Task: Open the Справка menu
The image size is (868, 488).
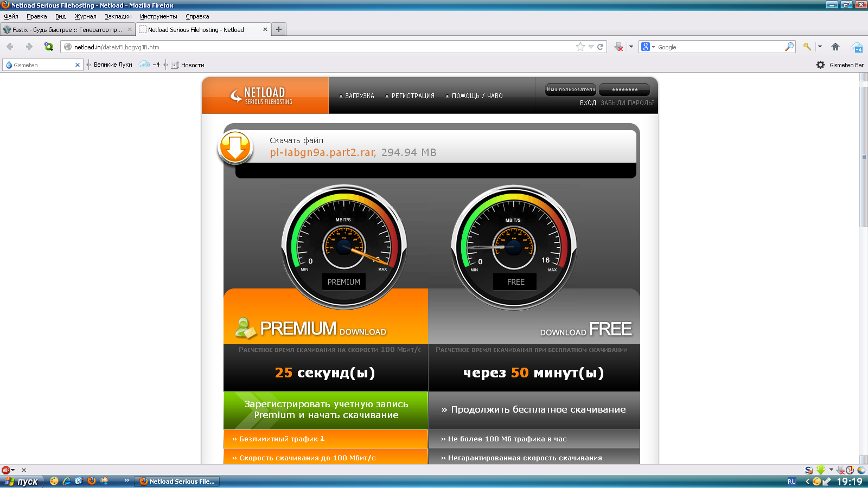Action: pyautogui.click(x=197, y=16)
